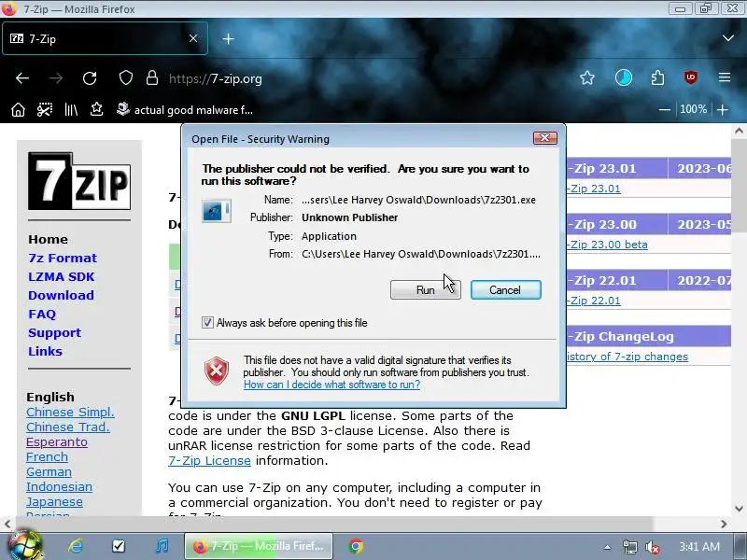
Task: Reload the 7-zip.org page
Action: coord(90,78)
